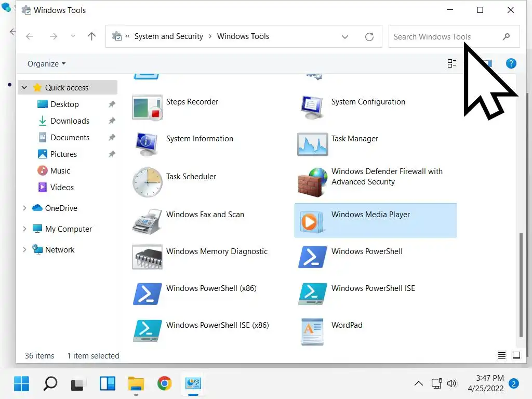Select Desktop in Quick access

click(x=64, y=104)
